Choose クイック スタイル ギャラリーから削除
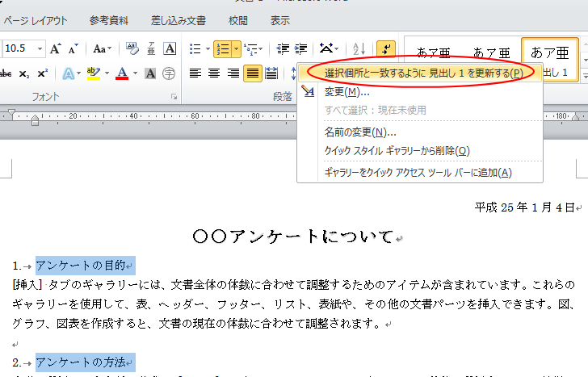The image size is (588, 377). click(x=420, y=151)
